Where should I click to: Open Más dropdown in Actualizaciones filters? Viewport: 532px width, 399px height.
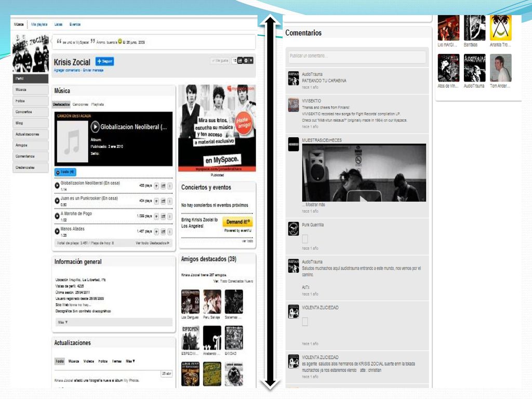coord(130,361)
